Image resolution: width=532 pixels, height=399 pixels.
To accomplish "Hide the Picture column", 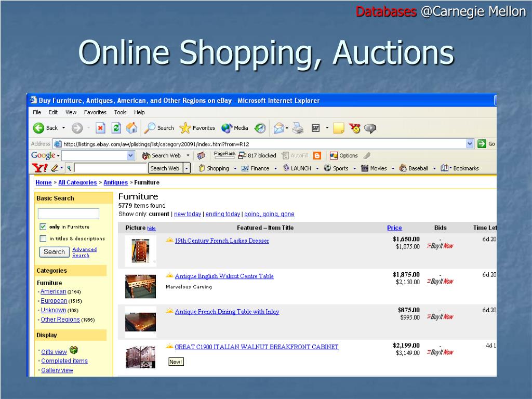I will click(x=151, y=229).
